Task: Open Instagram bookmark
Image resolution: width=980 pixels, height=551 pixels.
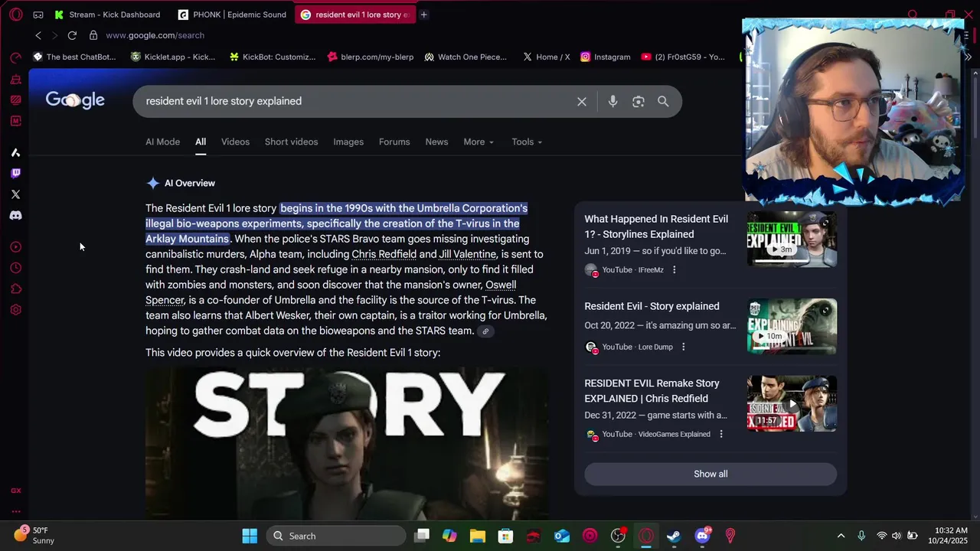Action: point(606,57)
